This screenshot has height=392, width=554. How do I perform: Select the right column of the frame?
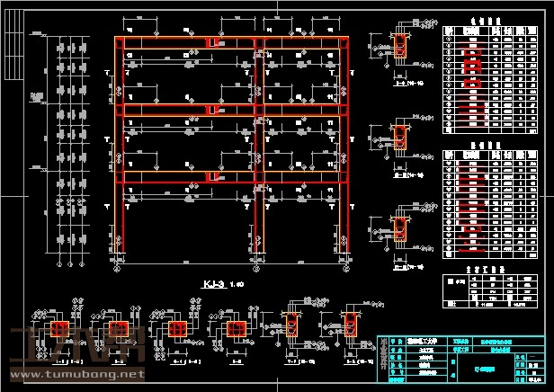tap(346, 153)
